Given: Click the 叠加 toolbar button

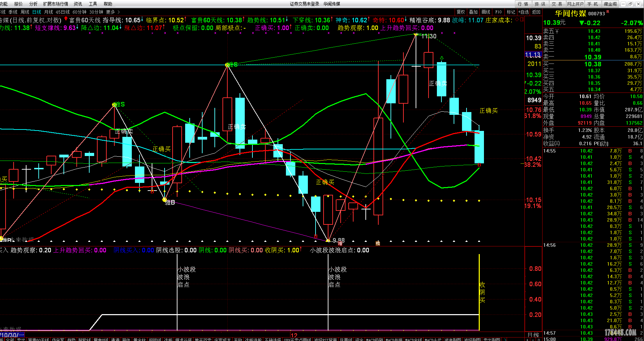Looking at the screenshot, I should (x=473, y=12).
